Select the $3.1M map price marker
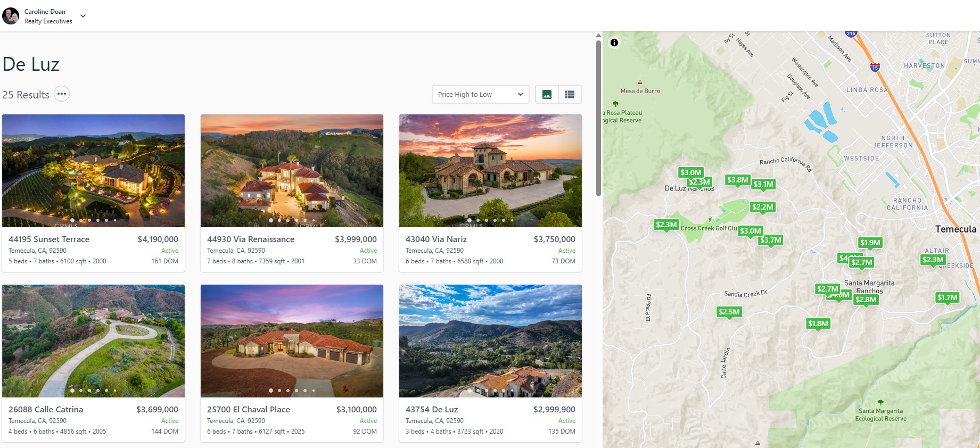 [x=763, y=184]
